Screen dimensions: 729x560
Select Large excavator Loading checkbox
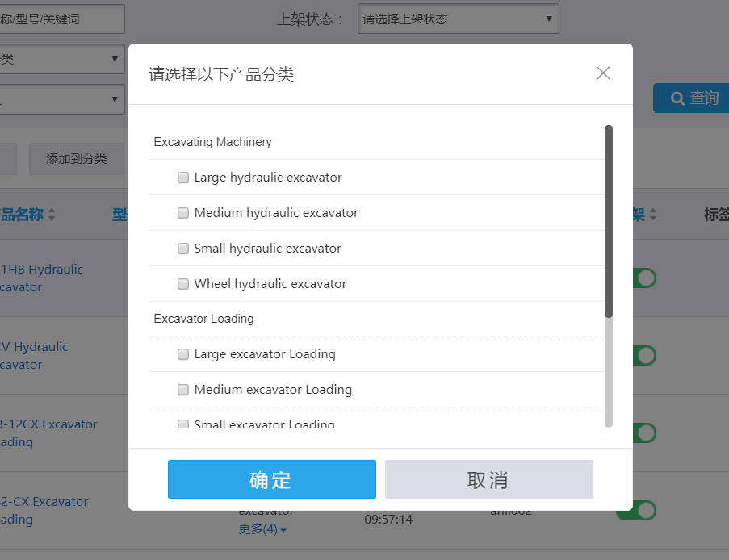point(183,354)
